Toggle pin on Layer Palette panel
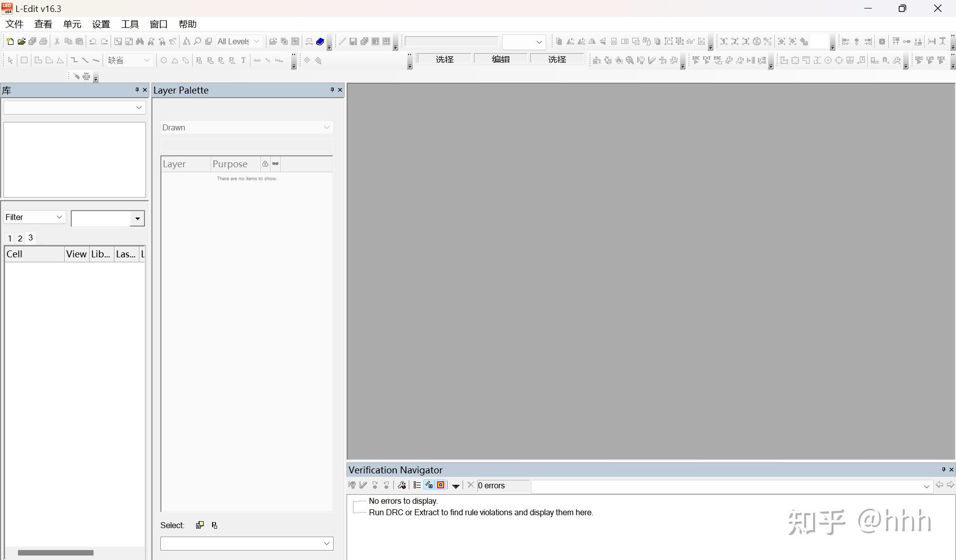 tap(332, 90)
